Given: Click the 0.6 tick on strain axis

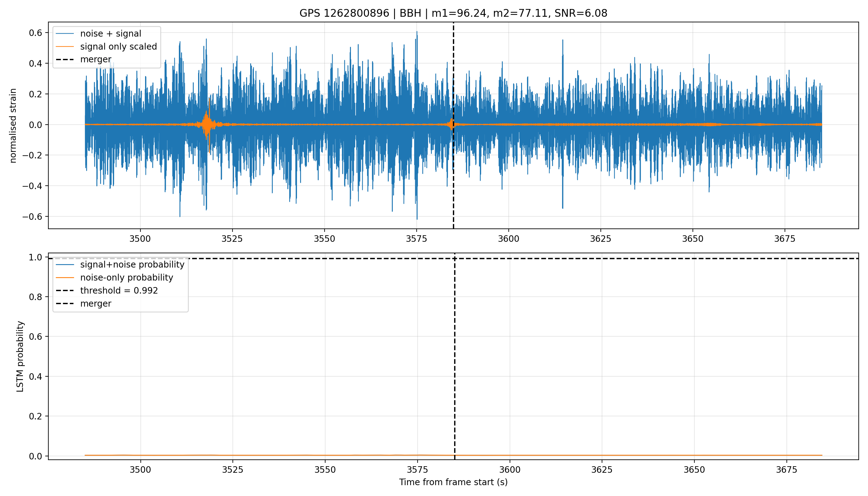Looking at the screenshot, I should [x=35, y=33].
